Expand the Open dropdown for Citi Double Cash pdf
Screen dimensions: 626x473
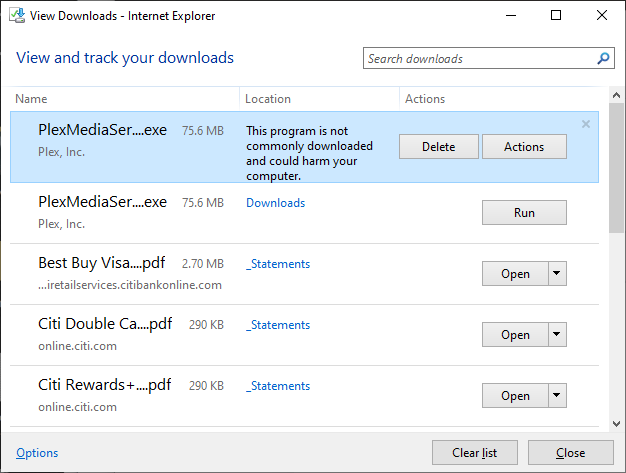point(558,335)
